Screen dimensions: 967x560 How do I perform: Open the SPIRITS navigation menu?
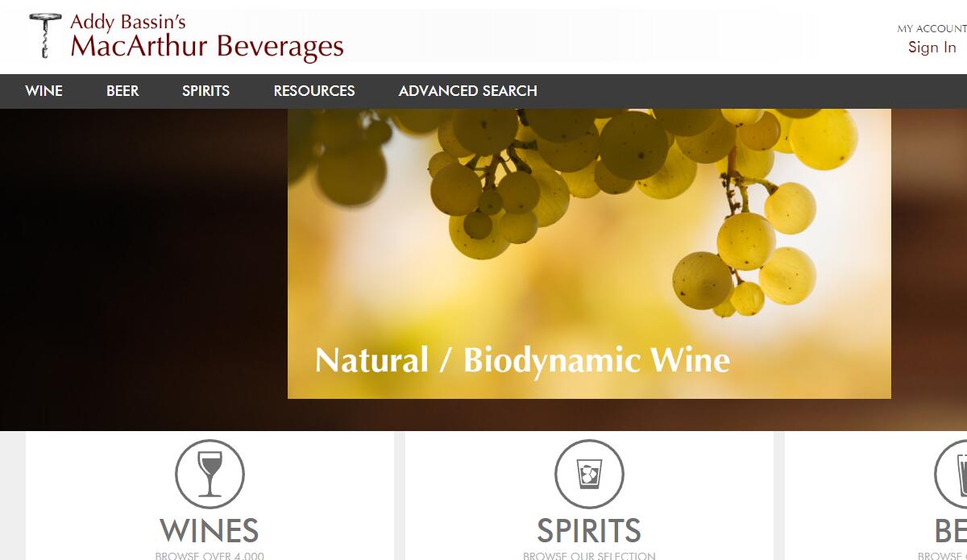tap(205, 91)
